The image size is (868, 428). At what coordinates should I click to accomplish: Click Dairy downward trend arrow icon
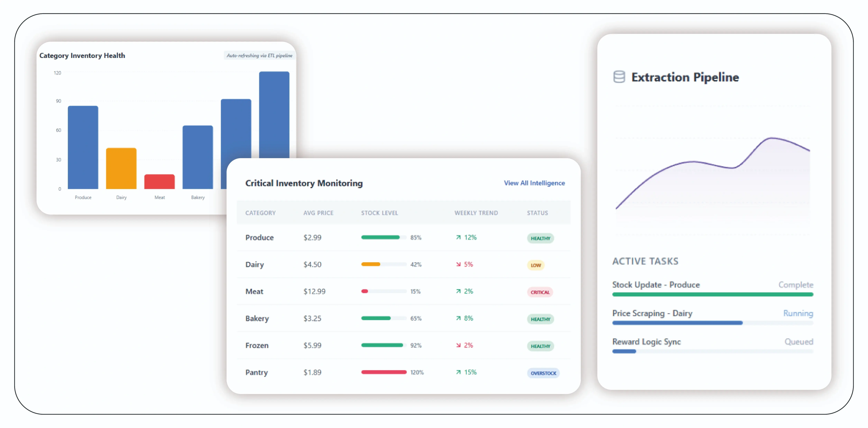pyautogui.click(x=458, y=264)
